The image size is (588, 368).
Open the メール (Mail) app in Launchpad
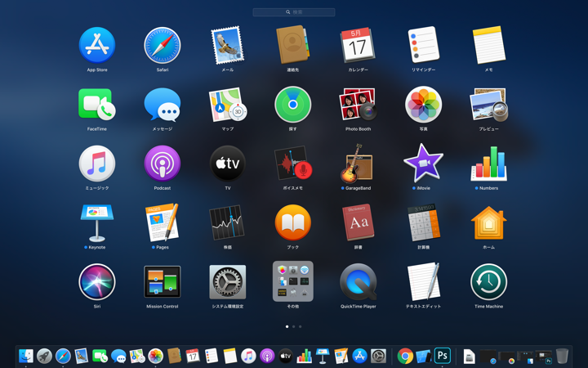(228, 46)
